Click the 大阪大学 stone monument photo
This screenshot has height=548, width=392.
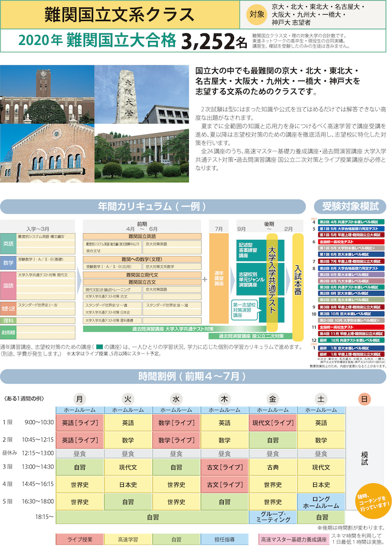coord(142,95)
